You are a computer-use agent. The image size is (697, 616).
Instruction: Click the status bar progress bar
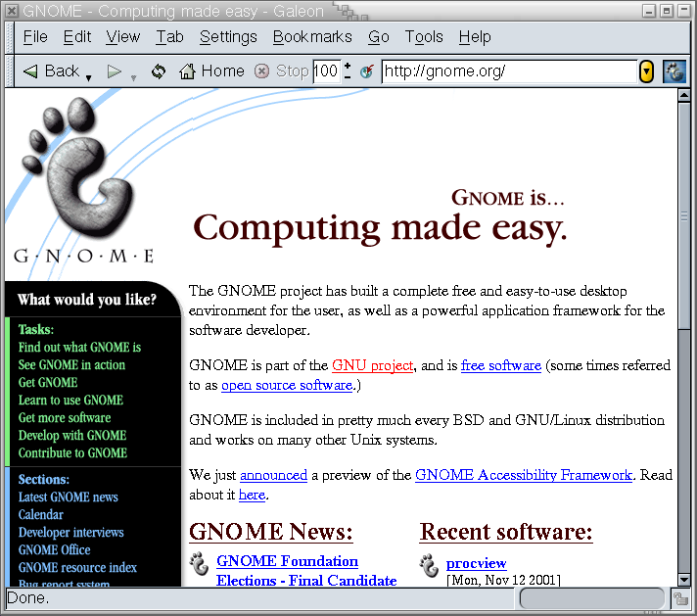(592, 598)
